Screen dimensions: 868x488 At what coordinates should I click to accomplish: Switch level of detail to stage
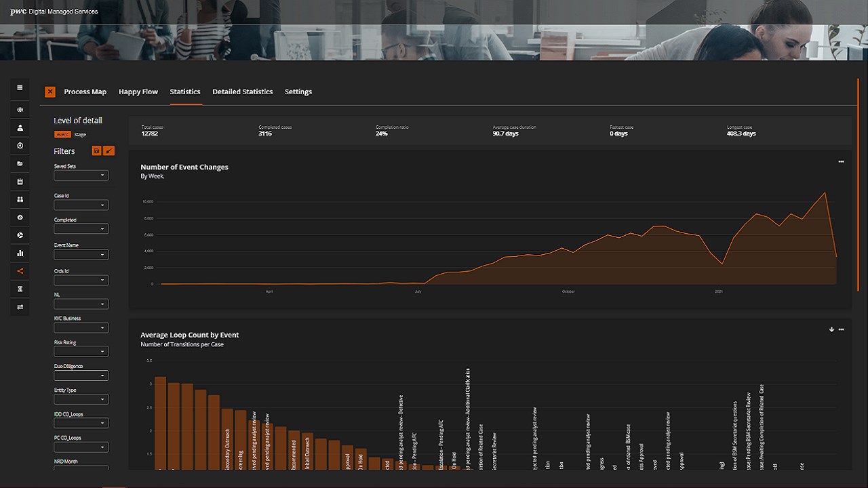point(80,134)
